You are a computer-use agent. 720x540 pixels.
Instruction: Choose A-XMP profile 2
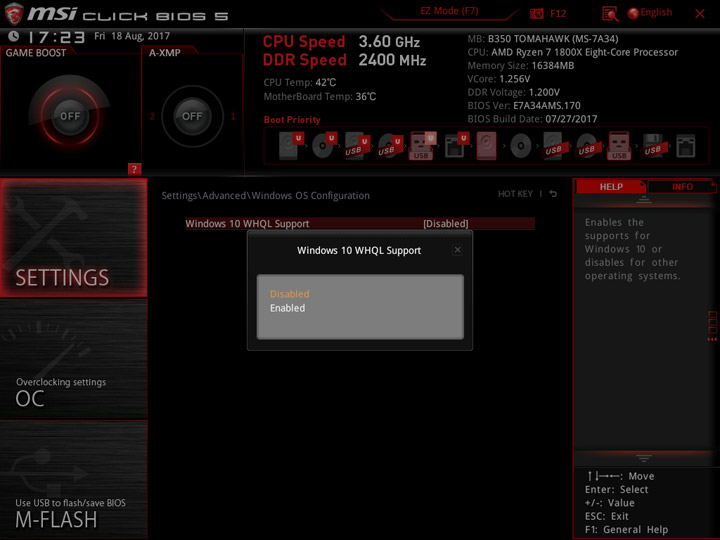tap(152, 117)
